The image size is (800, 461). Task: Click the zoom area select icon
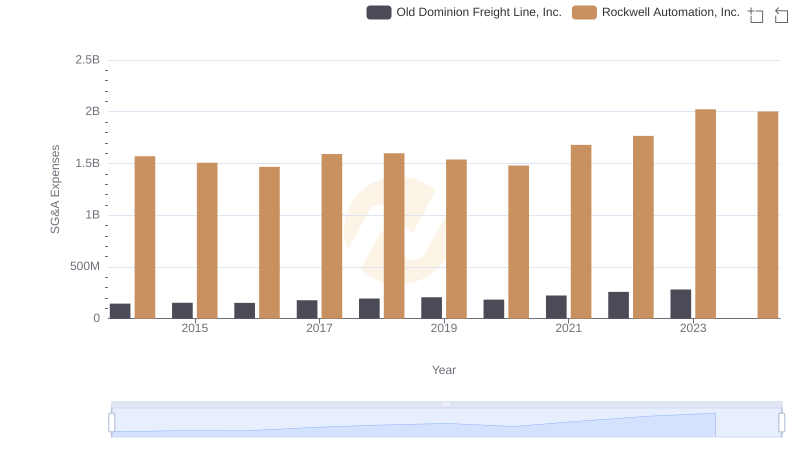click(x=756, y=15)
